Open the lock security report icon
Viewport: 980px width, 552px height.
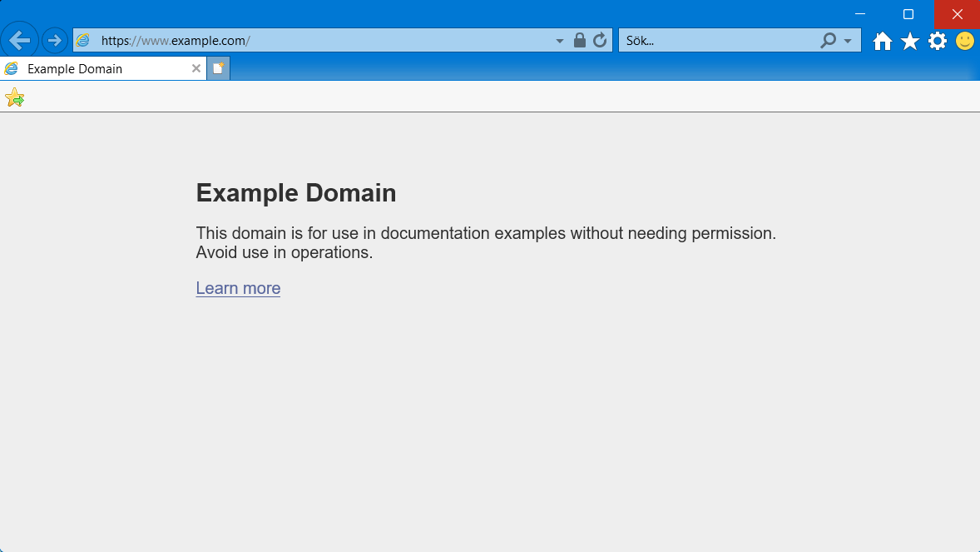point(580,40)
